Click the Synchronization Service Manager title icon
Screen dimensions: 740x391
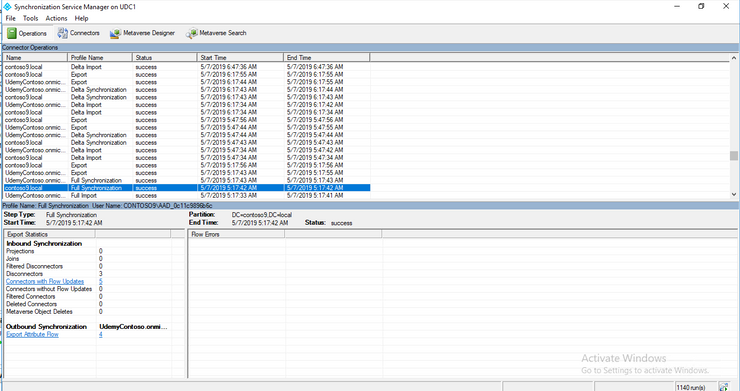(x=7, y=7)
